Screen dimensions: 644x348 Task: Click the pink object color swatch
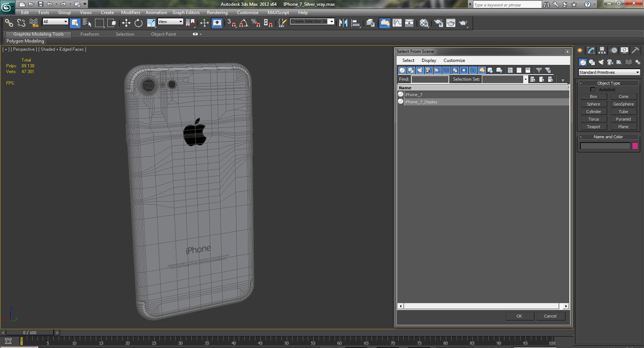pos(635,146)
